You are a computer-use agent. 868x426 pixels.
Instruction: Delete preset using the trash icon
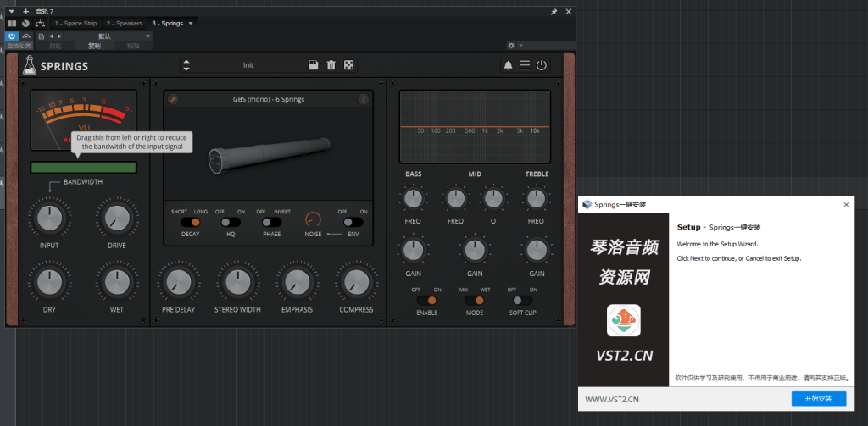coord(331,65)
